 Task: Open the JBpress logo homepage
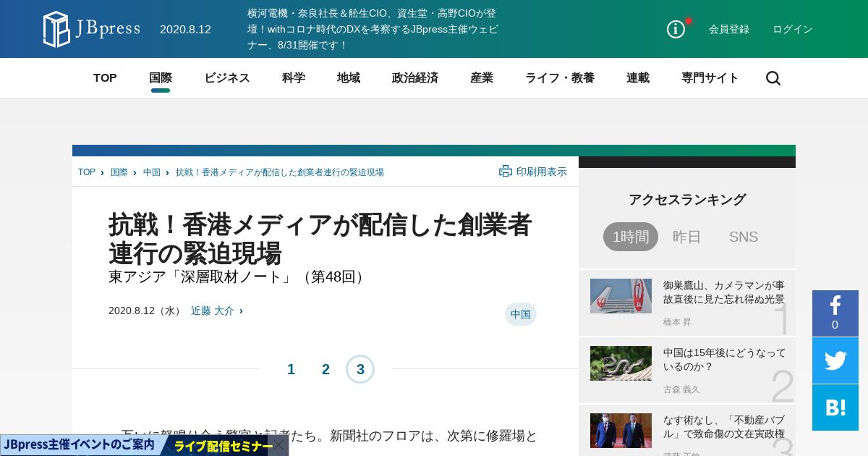92,29
